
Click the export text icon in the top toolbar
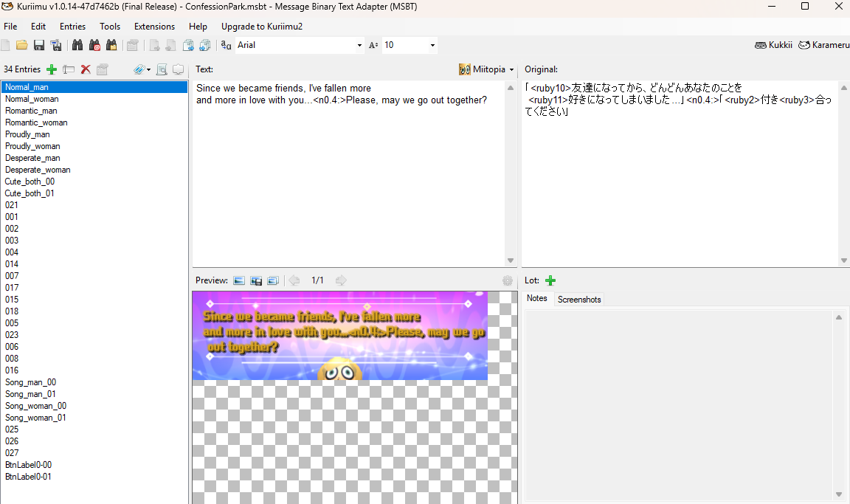tap(154, 45)
